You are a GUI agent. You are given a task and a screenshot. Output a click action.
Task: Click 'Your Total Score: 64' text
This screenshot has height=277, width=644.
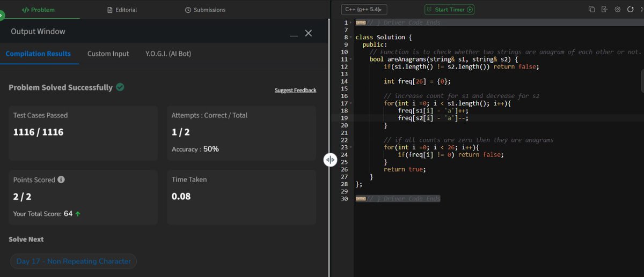tap(43, 214)
